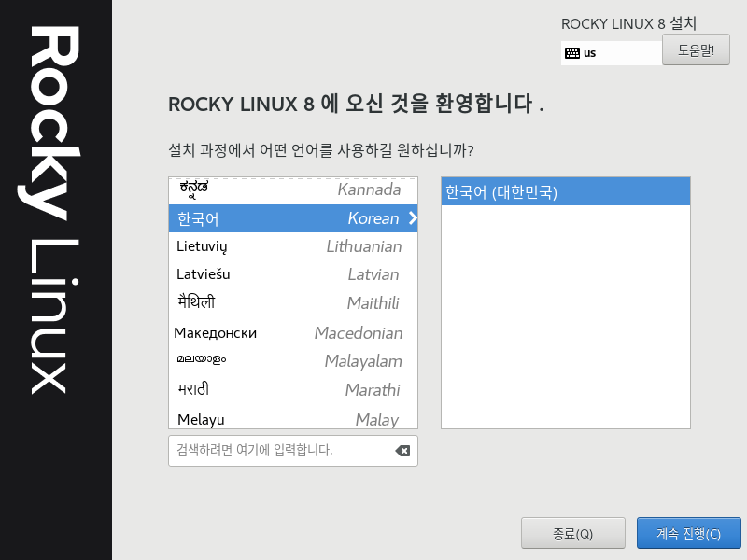Click the 종료(Q) quit button
This screenshot has height=560, width=747.
tap(573, 533)
